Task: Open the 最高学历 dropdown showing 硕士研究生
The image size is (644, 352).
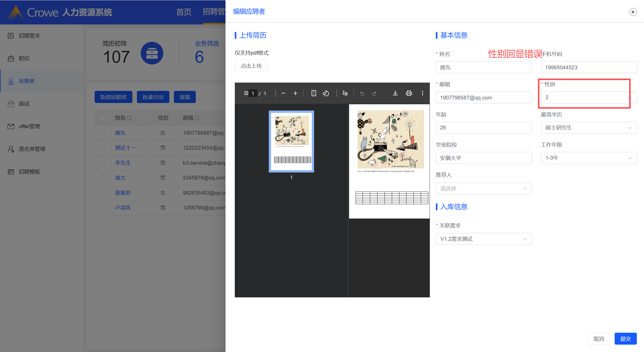Action: coord(588,128)
